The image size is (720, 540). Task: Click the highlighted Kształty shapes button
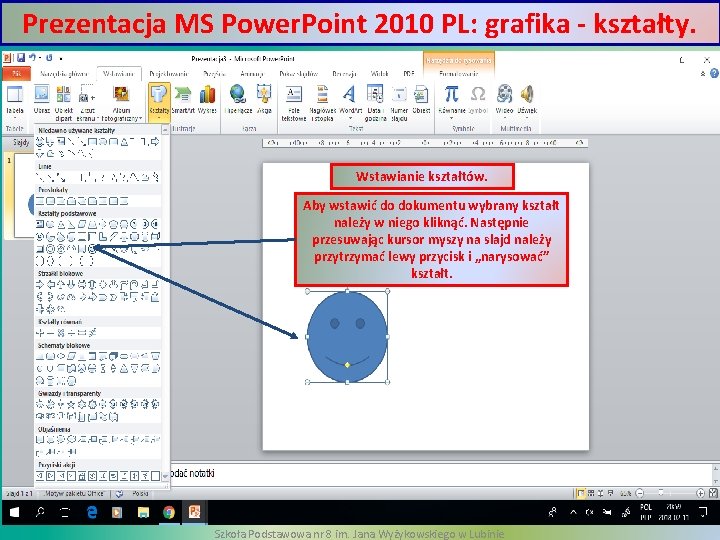(159, 101)
